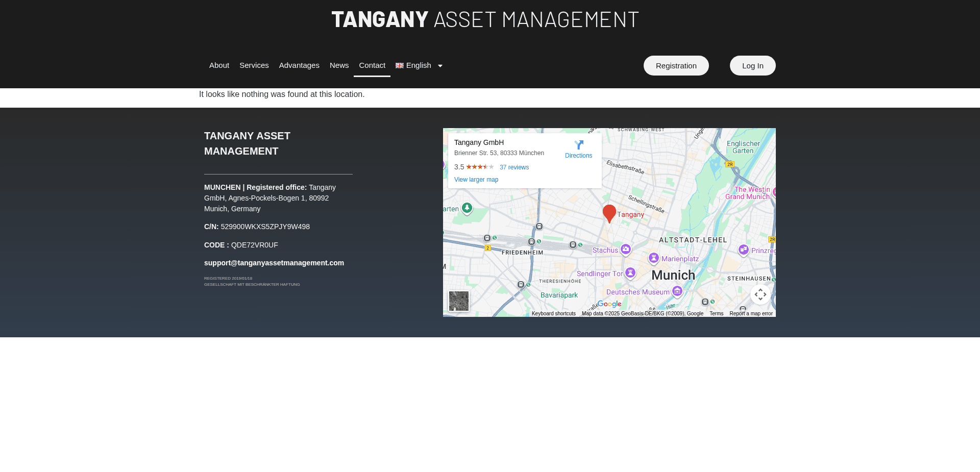Image resolution: width=980 pixels, height=472 pixels.
Task: Select the Deutsches Museum landmark icon
Action: pyautogui.click(x=677, y=291)
